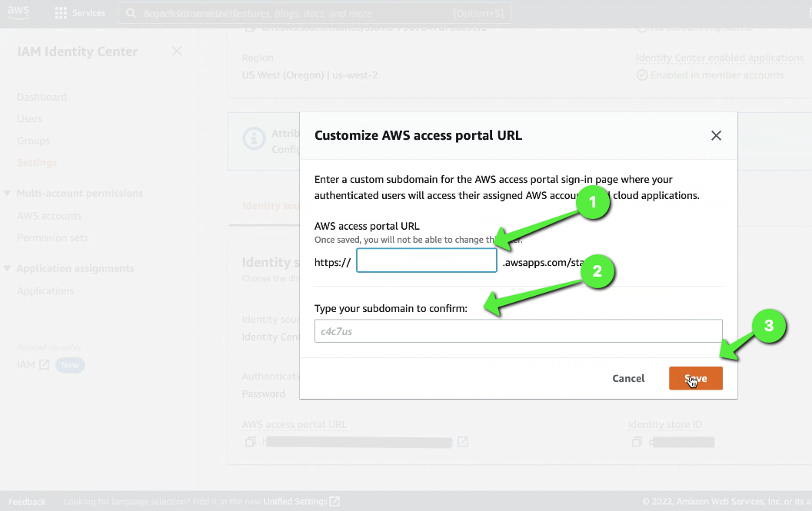Open Permission sets in sidebar
Screen dimensions: 812x511
click(x=52, y=237)
